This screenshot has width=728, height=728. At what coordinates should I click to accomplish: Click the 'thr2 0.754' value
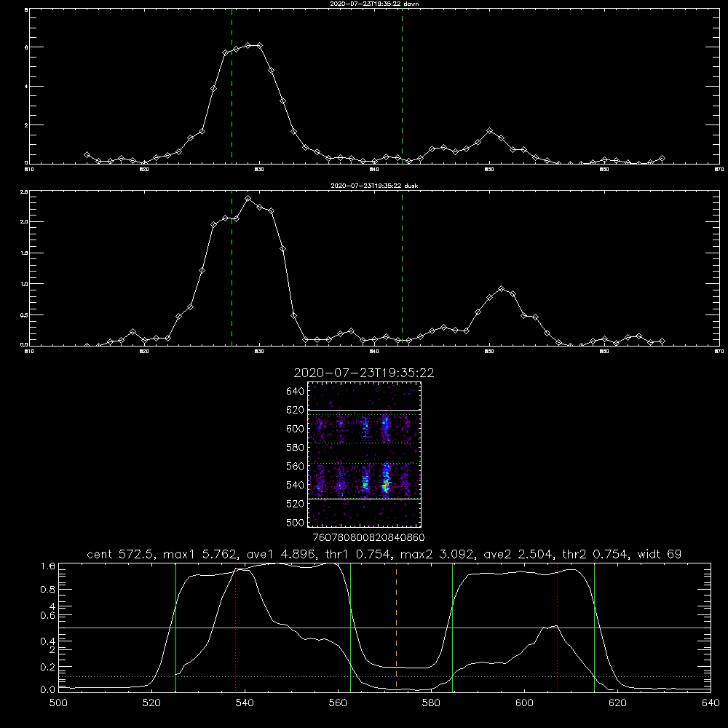click(x=596, y=554)
